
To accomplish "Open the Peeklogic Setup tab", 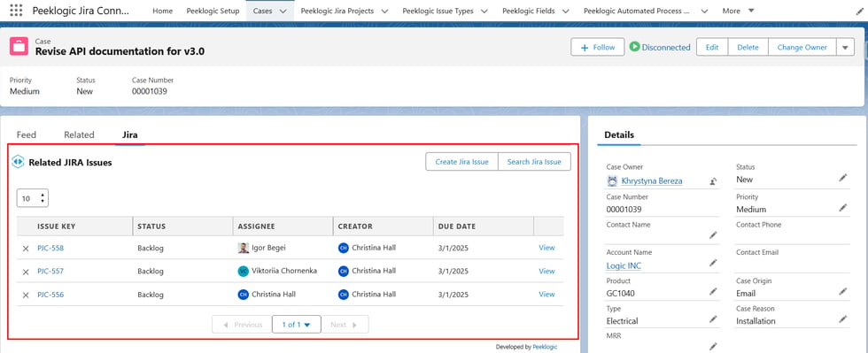I will (x=213, y=12).
